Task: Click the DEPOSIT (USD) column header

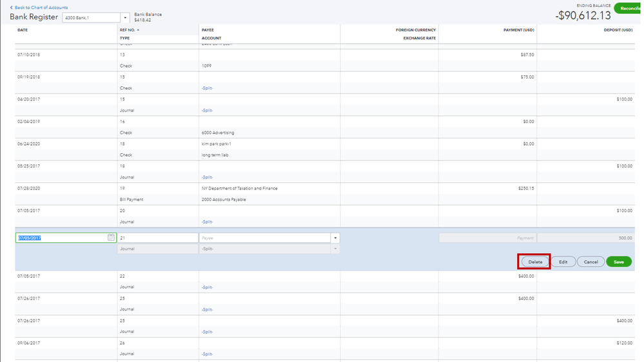Action: [618, 30]
